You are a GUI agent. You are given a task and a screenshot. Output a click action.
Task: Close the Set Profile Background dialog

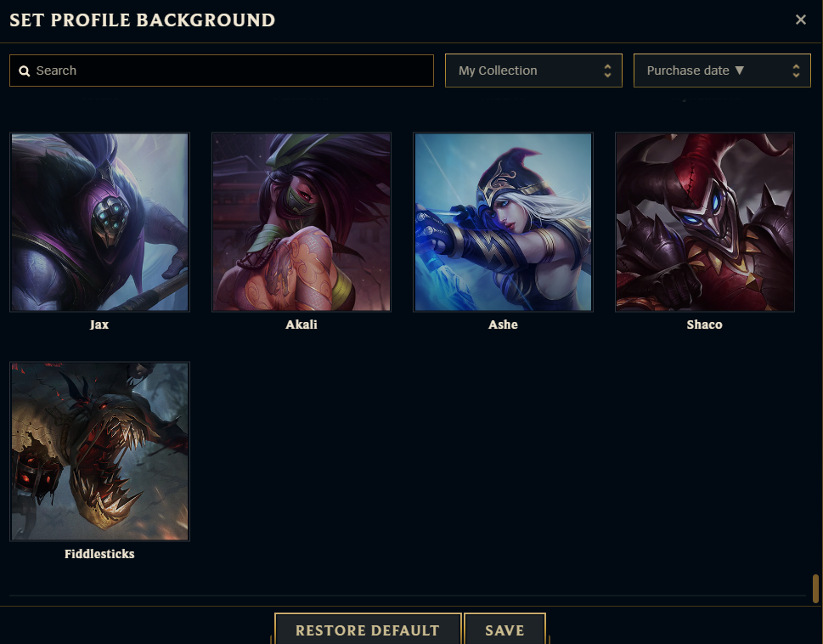(x=800, y=20)
